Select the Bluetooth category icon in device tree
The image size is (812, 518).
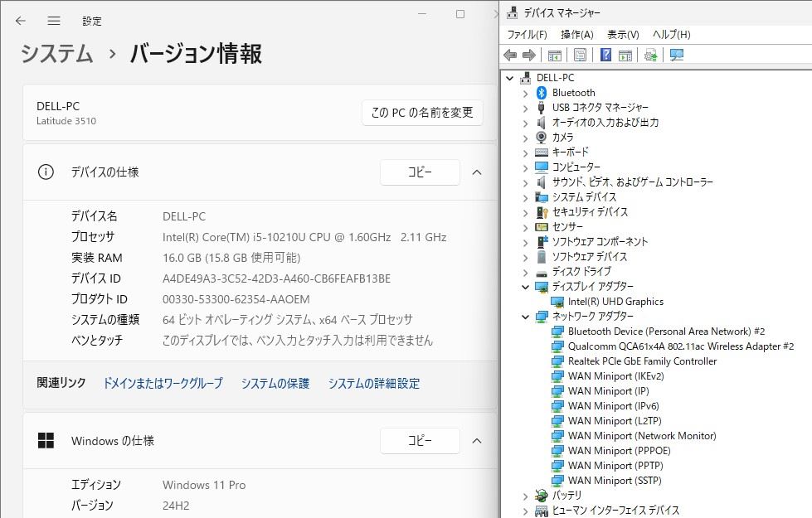pyautogui.click(x=542, y=93)
